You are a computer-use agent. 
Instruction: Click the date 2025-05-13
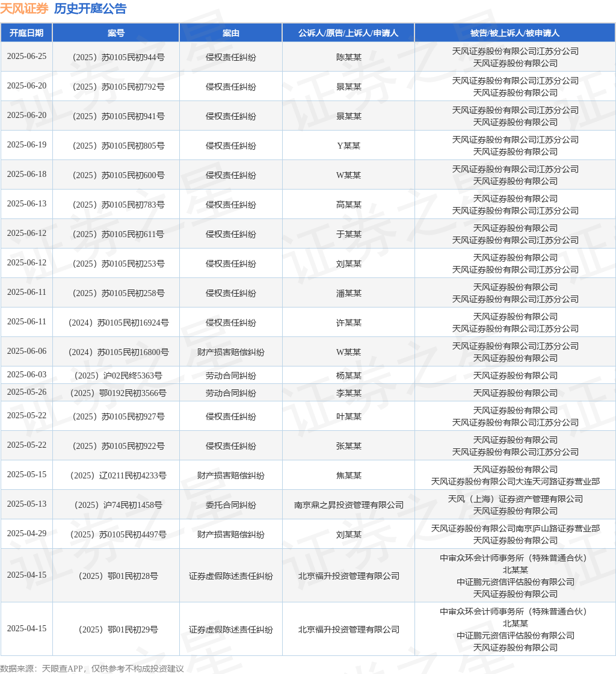(x=26, y=504)
